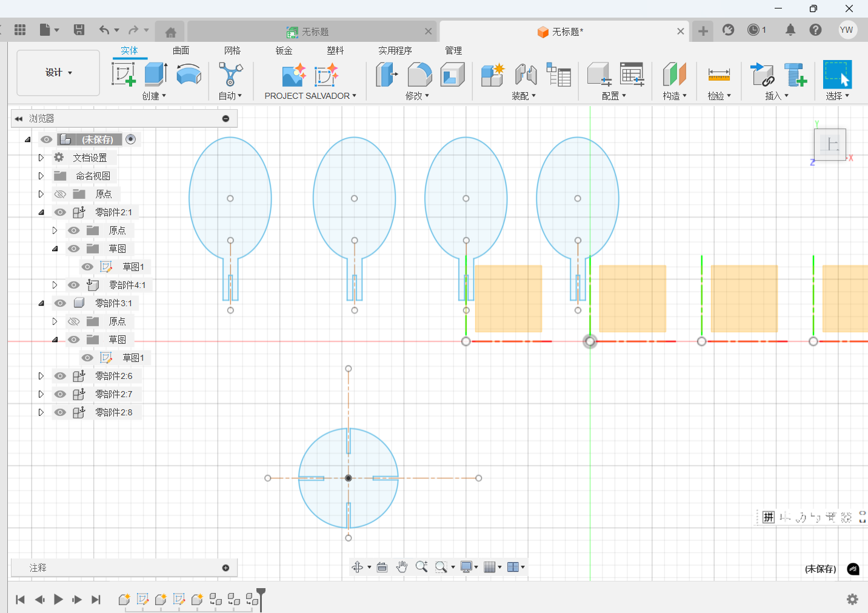
Task: Undo the last action
Action: point(105,30)
